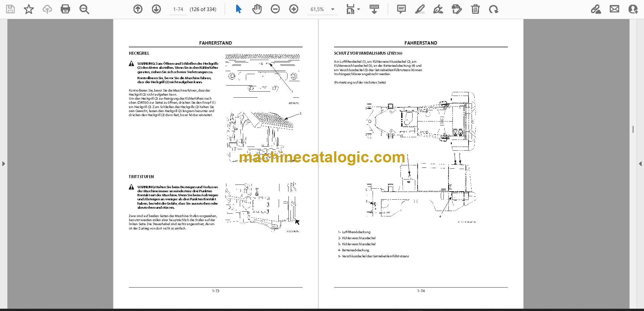644x311 pixels.
Task: Go to next page with down arrow
Action: click(156, 9)
